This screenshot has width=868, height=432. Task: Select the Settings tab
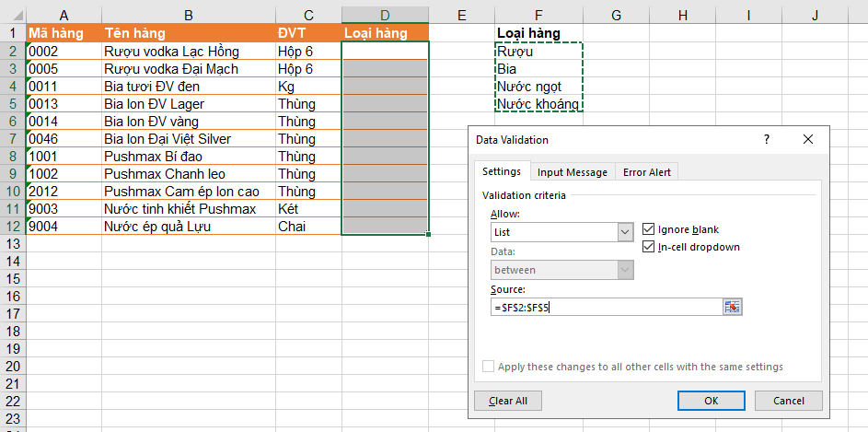502,171
